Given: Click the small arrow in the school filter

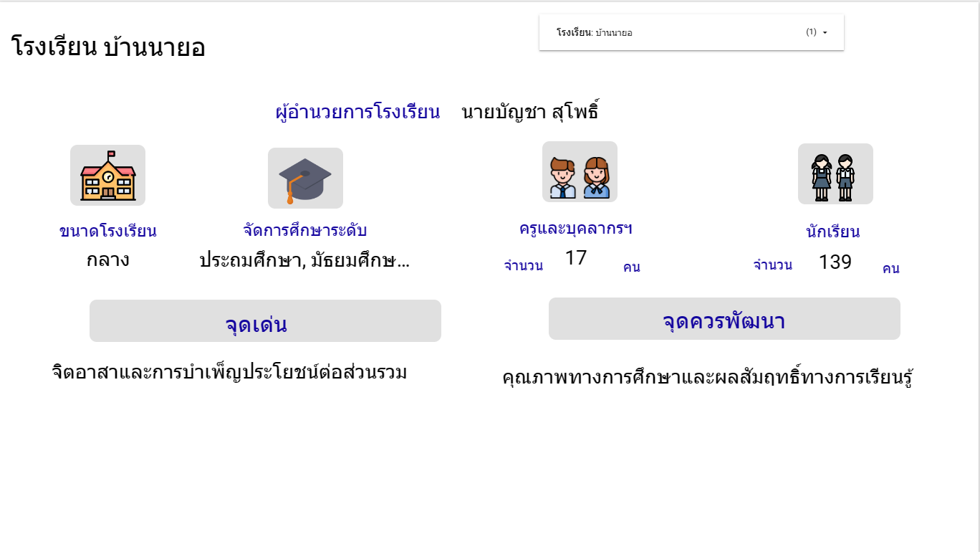Looking at the screenshot, I should [825, 33].
